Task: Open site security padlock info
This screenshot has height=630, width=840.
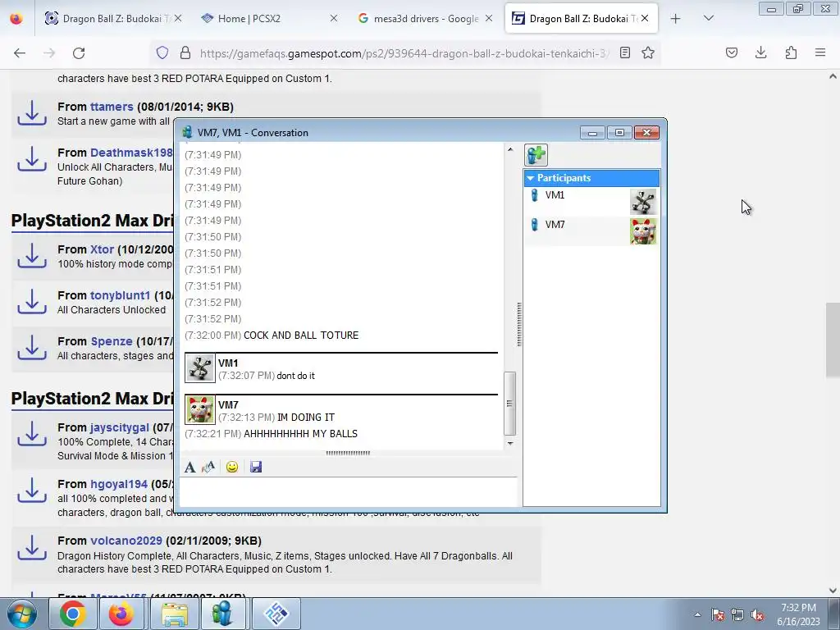Action: point(185,52)
